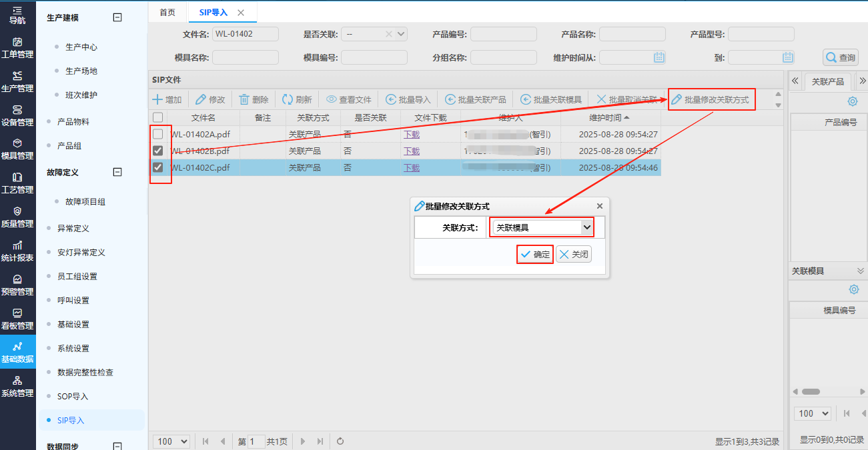Screen dimensions: 868x450
Task: Click 查看文件 eye icon button
Action: click(x=331, y=99)
